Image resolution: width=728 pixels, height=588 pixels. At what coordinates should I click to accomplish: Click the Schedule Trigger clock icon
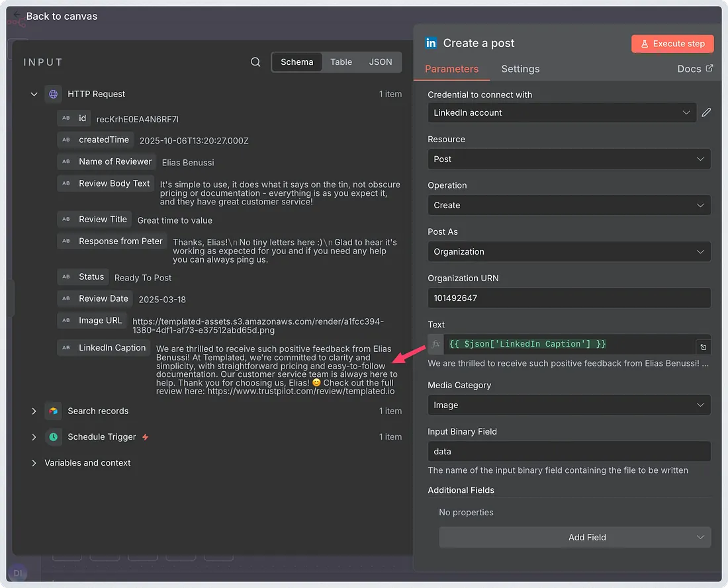pos(54,437)
